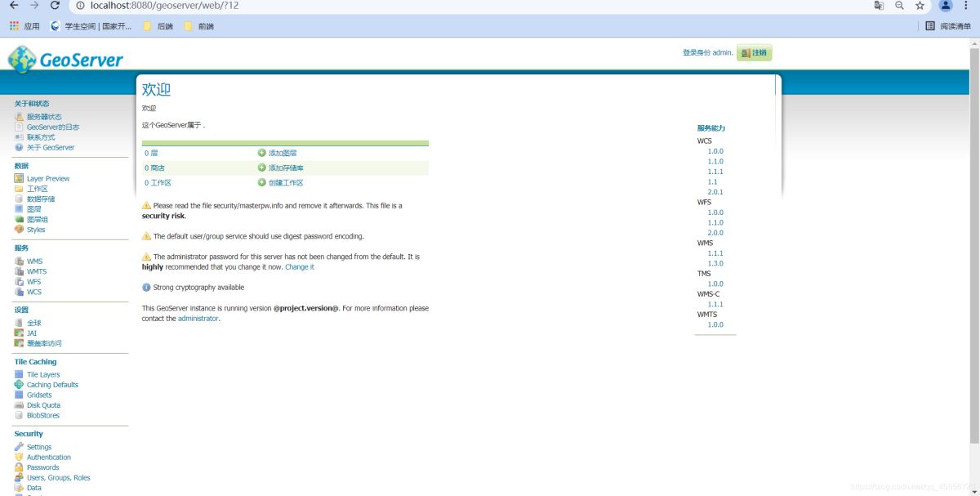Click the page vertical scrollbar

tap(974, 245)
